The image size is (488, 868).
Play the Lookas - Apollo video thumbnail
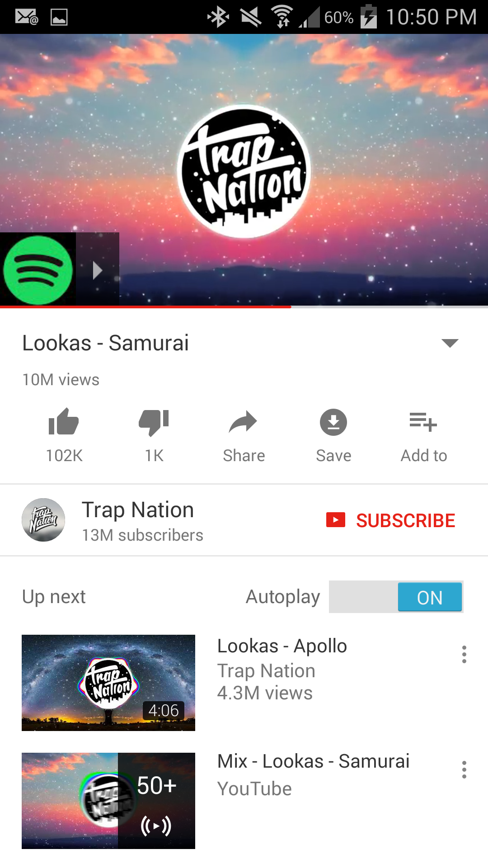tap(108, 683)
